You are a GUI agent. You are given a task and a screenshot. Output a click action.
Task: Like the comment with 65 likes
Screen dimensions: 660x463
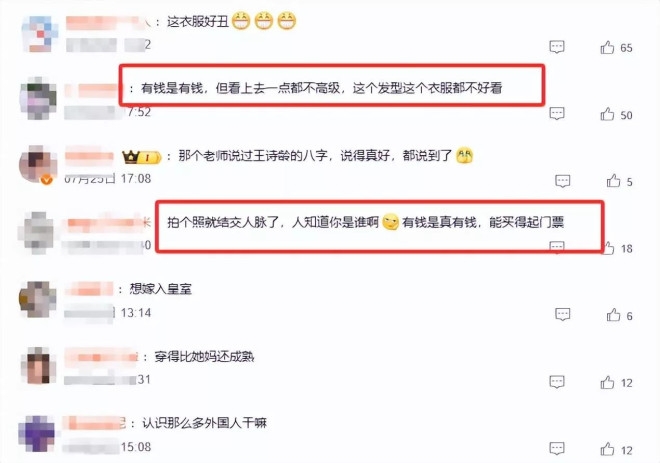(607, 47)
